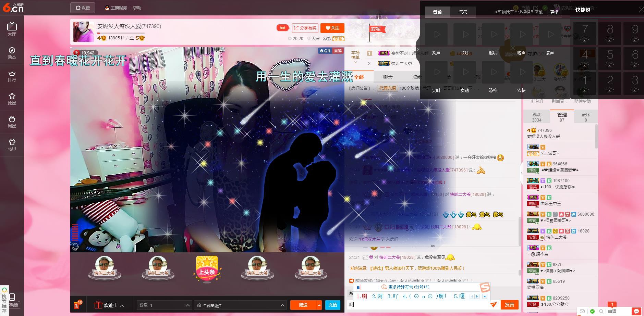Image resolution: width=644 pixels, height=316 pixels.
Task: Click the mail icon at bottom right
Action: (x=582, y=311)
